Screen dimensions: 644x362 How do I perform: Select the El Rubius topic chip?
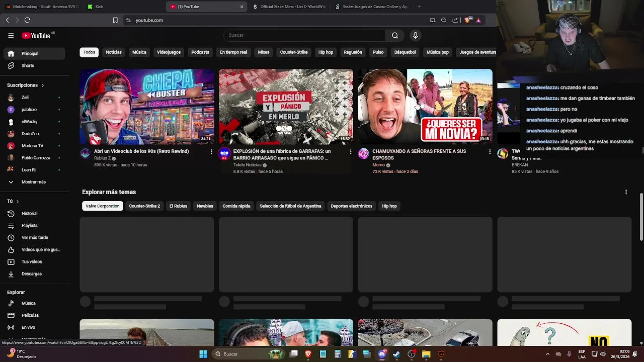(178, 206)
